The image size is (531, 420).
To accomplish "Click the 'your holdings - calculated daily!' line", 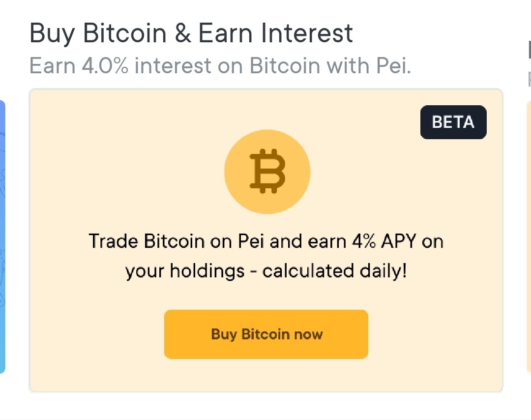I will (266, 271).
